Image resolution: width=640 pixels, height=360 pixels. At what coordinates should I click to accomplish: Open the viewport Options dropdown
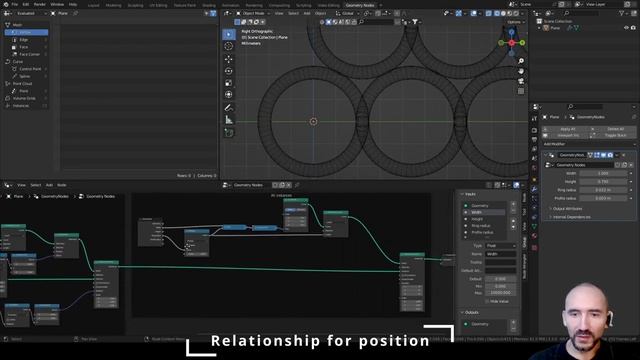pyautogui.click(x=515, y=22)
